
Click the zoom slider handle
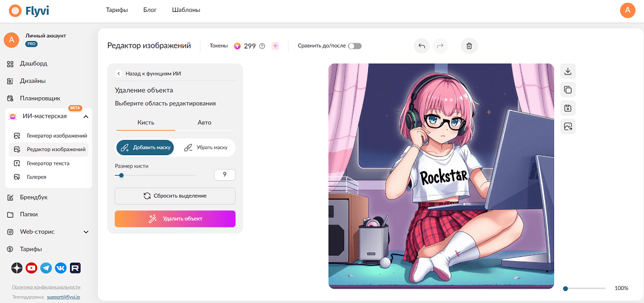coord(565,289)
